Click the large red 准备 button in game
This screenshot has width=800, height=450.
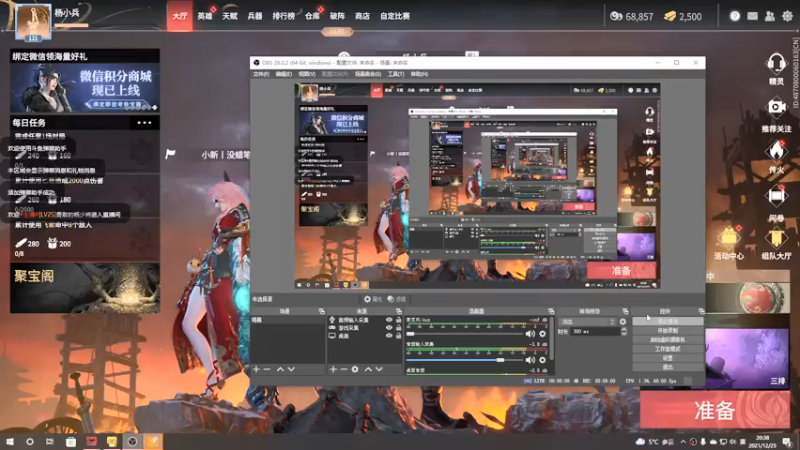[x=715, y=410]
